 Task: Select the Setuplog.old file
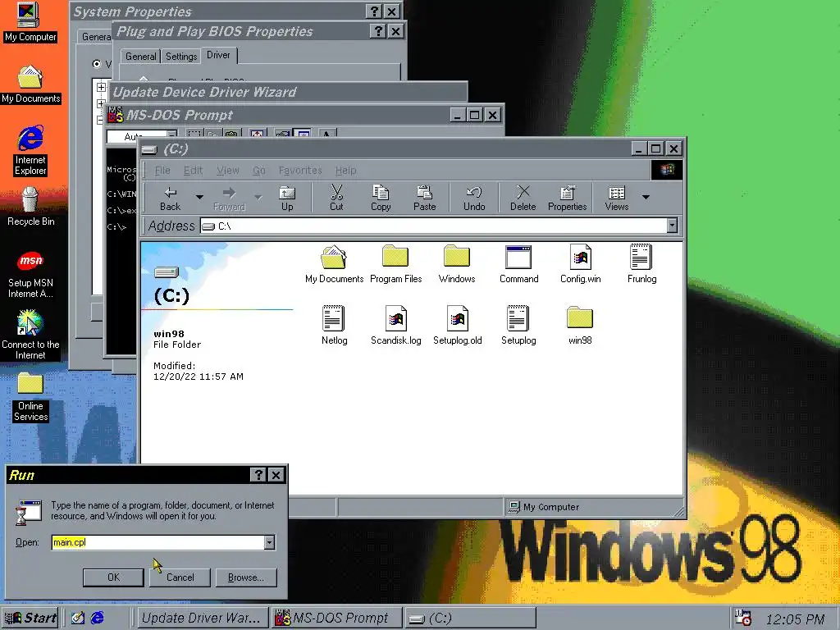coord(458,326)
